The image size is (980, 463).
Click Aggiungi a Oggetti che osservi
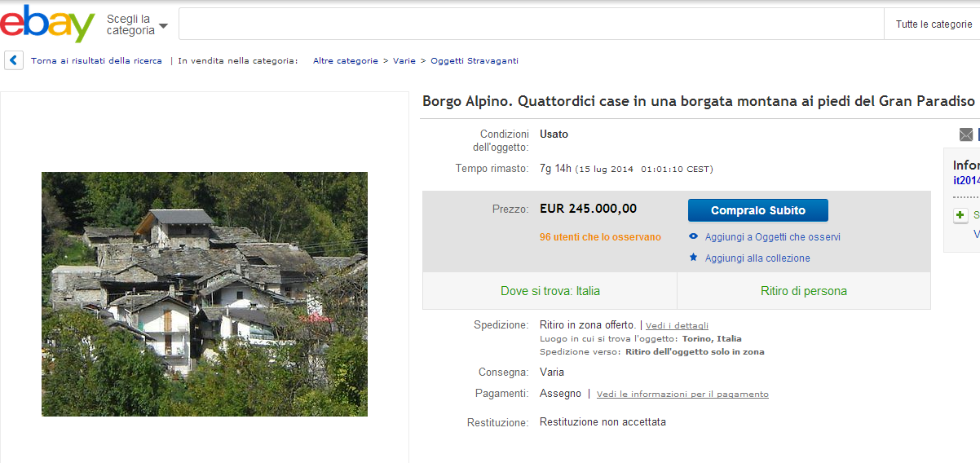tap(772, 237)
